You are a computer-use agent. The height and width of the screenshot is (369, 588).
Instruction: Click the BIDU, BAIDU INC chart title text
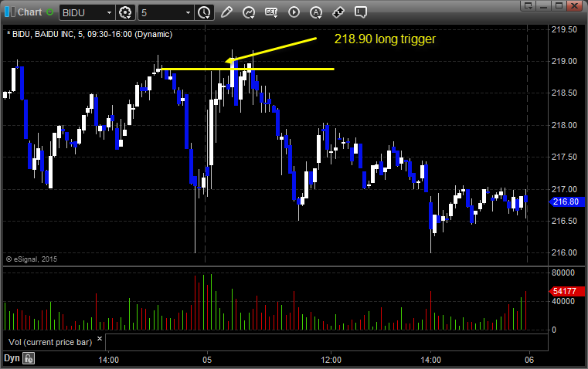point(90,34)
